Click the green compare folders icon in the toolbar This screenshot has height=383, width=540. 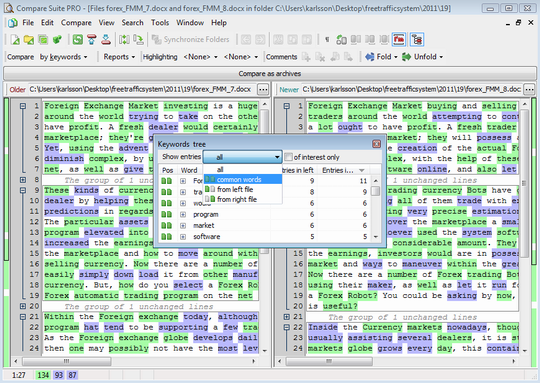(x=43, y=40)
